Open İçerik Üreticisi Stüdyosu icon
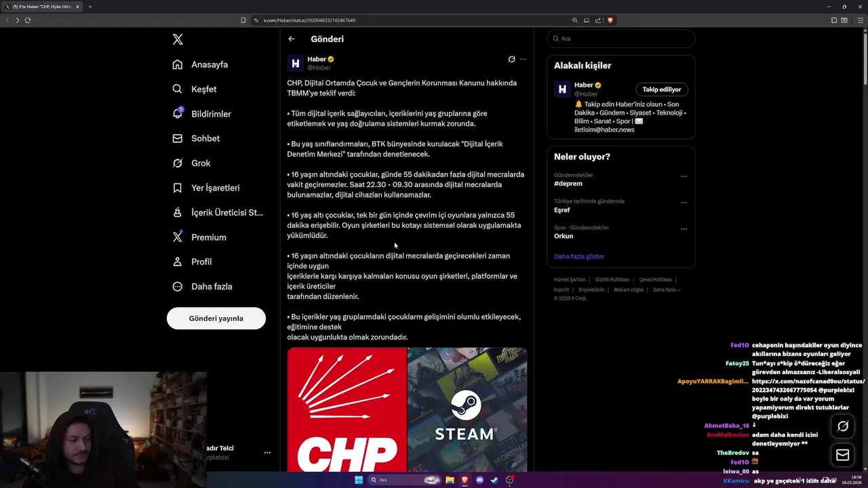The height and width of the screenshot is (488, 868). (x=177, y=212)
